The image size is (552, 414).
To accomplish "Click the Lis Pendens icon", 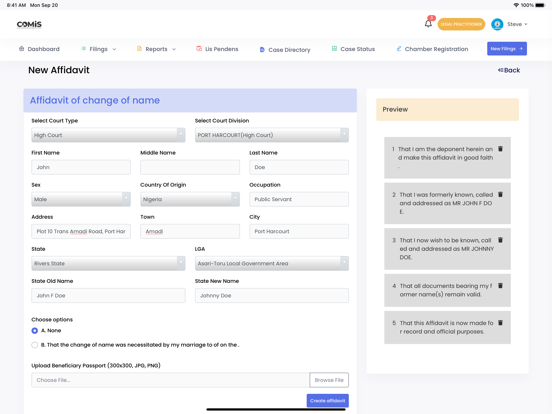I will (199, 49).
